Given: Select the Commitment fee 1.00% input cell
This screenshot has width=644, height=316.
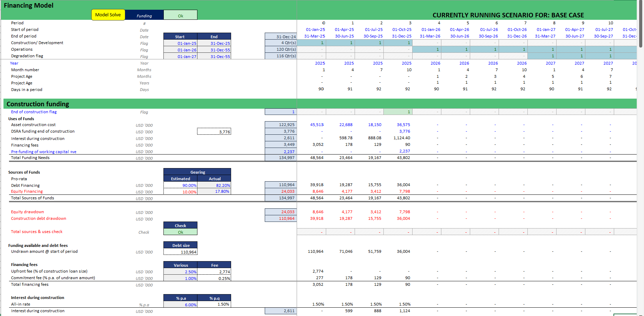Looking at the screenshot, I should click(180, 278).
